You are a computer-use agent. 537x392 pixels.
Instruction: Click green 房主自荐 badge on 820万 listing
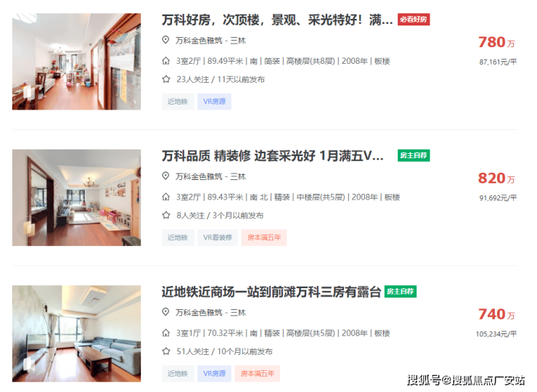[414, 155]
